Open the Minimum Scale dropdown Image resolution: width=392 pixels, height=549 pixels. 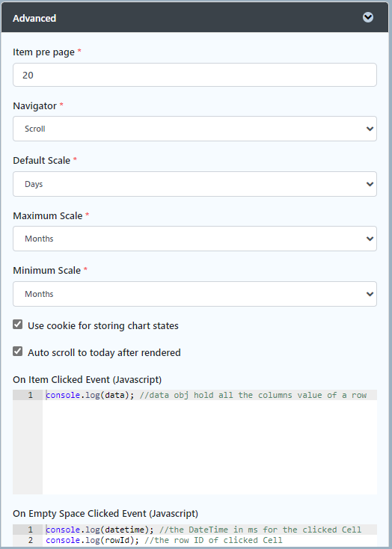point(195,294)
